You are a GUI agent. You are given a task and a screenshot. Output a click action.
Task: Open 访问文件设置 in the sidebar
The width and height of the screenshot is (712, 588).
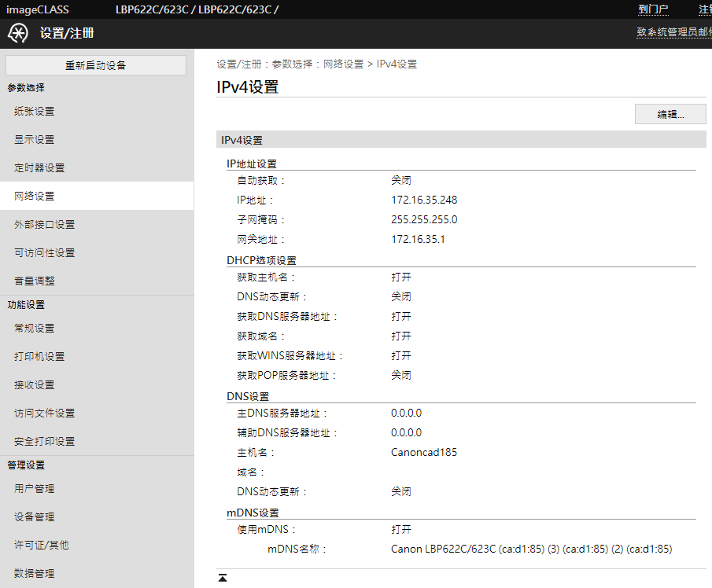point(97,413)
